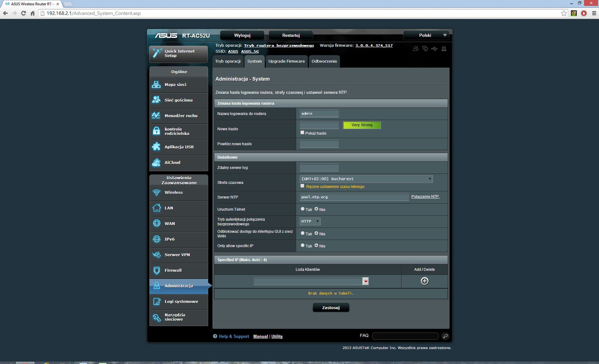Image resolution: width=599 pixels, height=364 pixels.
Task: Select Tak for Uruchom Telnet
Action: click(x=302, y=209)
